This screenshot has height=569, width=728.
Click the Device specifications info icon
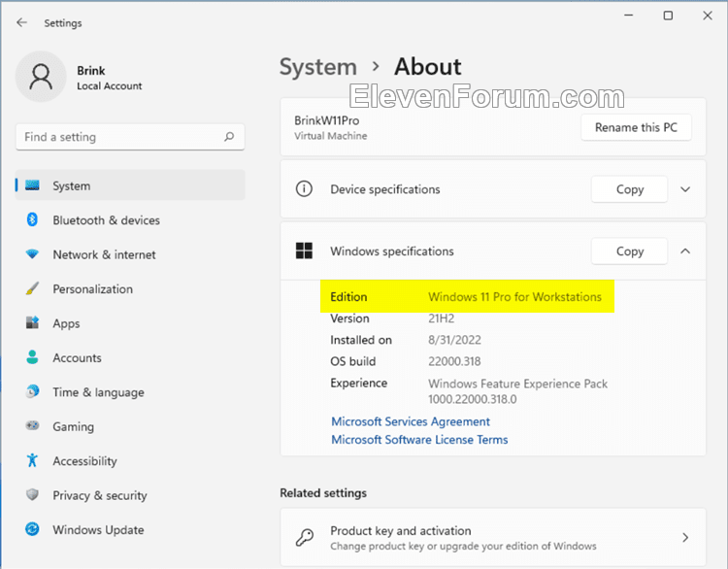coord(304,189)
